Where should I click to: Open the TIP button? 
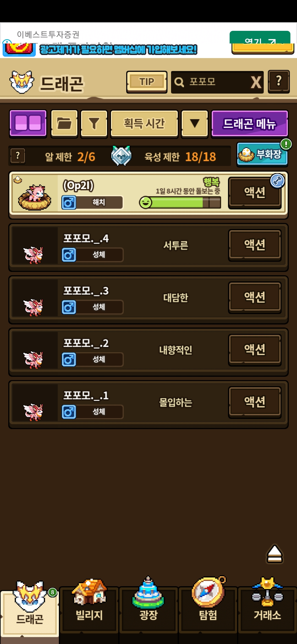point(147,82)
